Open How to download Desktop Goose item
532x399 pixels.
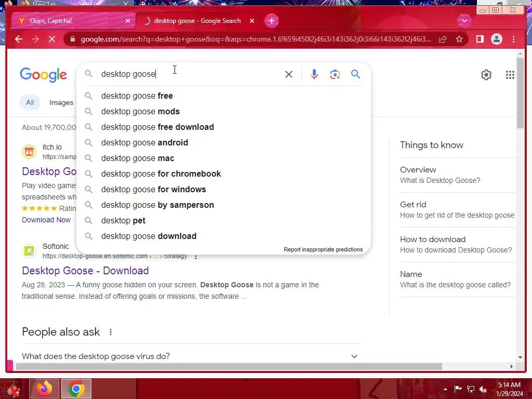click(457, 245)
